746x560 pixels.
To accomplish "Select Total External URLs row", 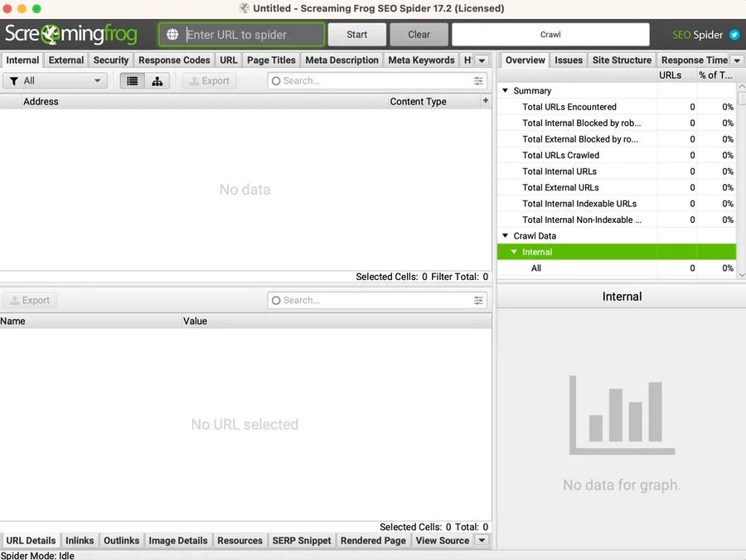I will (617, 188).
